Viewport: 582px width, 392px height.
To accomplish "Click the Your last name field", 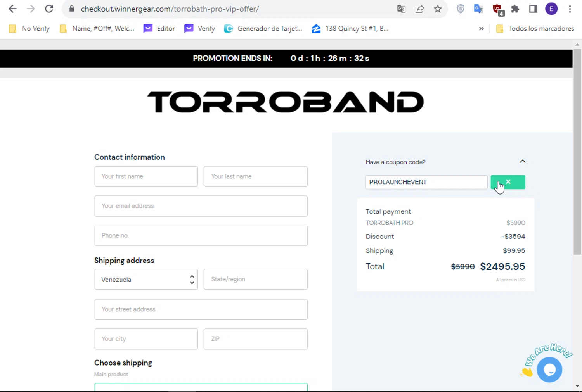I will pos(256,176).
